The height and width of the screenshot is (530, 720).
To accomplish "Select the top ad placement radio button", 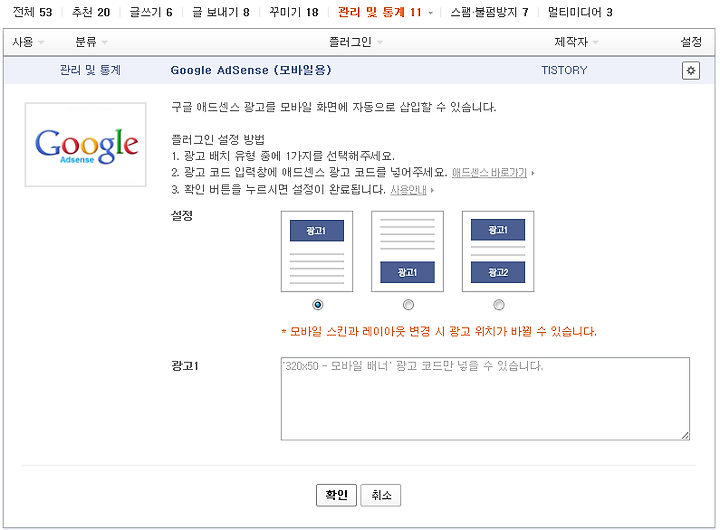I will (317, 304).
